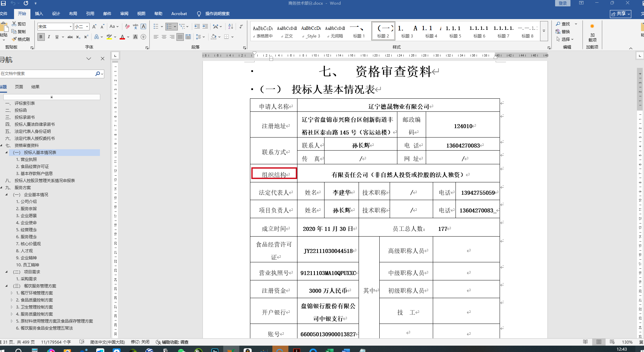Sort the selection with the A-Z icon
Viewport: 644px width, 352px height.
pyautogui.click(x=231, y=26)
